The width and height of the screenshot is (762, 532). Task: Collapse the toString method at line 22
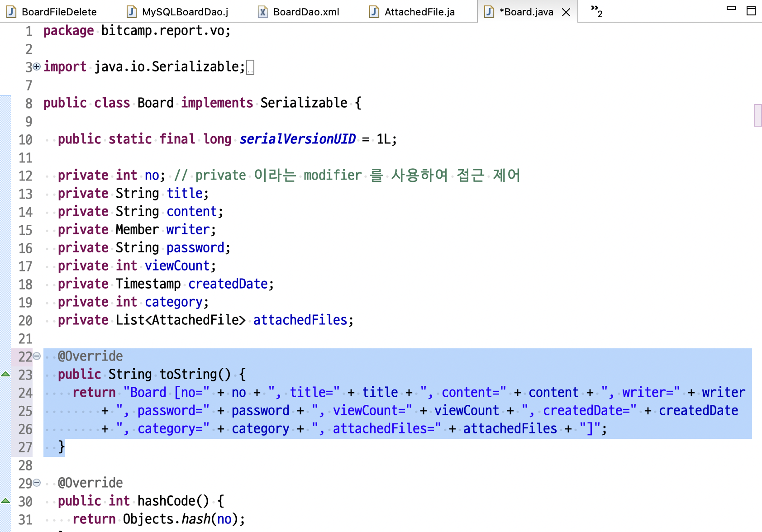pos(37,356)
